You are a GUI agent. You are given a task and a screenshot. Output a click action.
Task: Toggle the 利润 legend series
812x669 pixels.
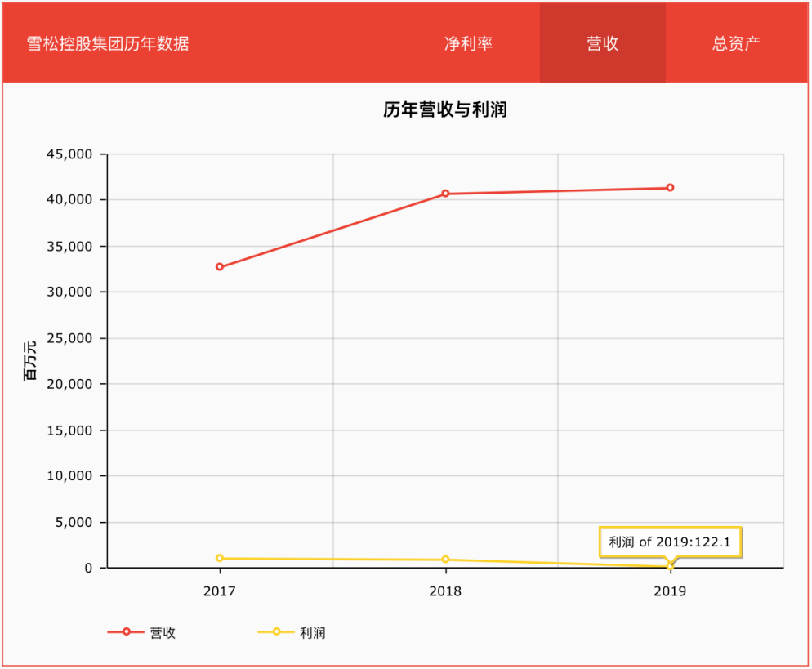tap(292, 633)
